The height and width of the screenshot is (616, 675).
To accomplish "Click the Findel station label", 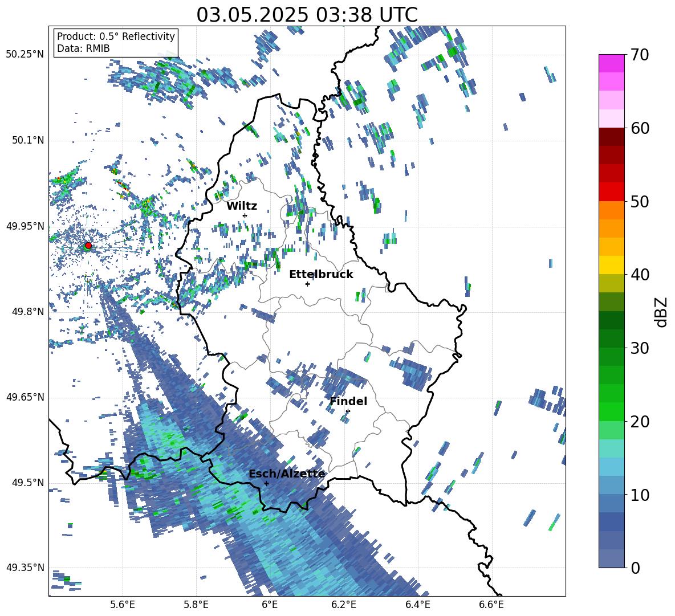I will pos(348,401).
